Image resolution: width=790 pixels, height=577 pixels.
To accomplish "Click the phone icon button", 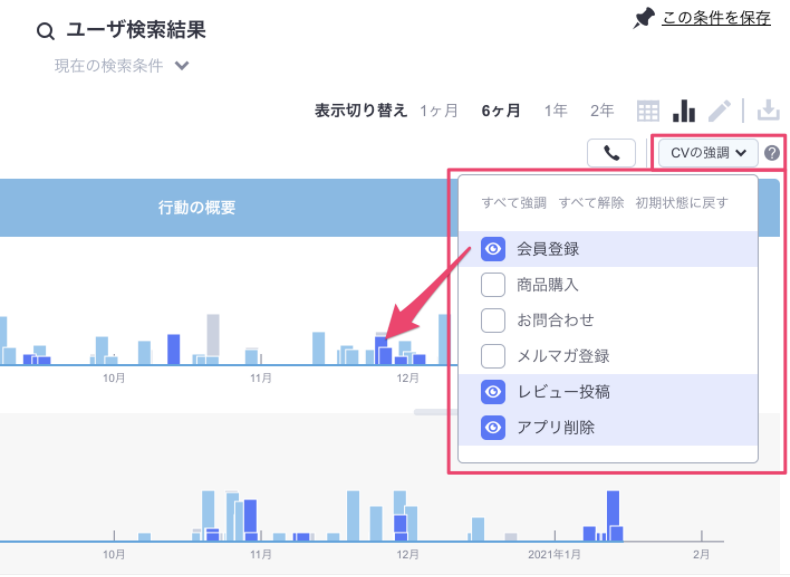I will pos(612,153).
